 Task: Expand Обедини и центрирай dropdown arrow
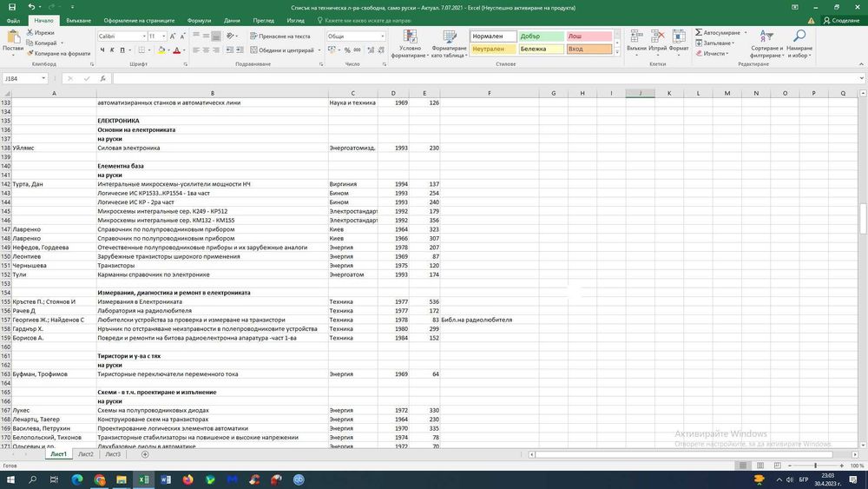319,50
